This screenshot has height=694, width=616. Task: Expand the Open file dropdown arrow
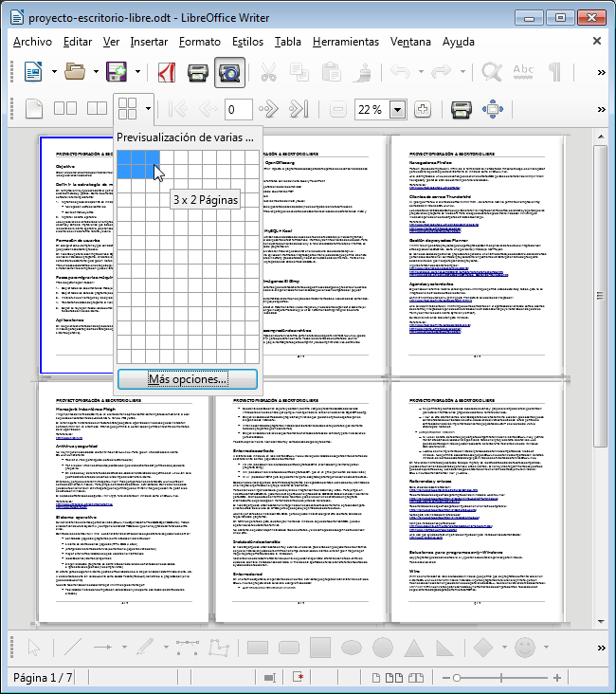(x=97, y=72)
